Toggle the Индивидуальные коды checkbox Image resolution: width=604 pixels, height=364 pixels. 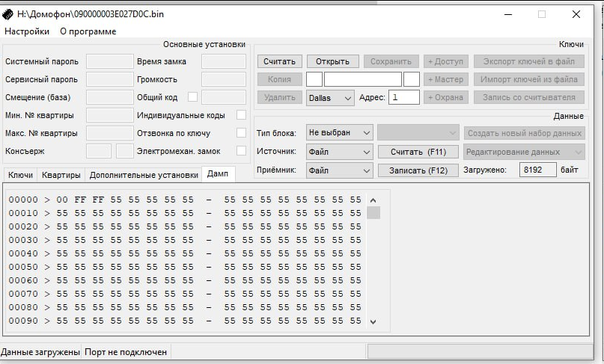[241, 115]
